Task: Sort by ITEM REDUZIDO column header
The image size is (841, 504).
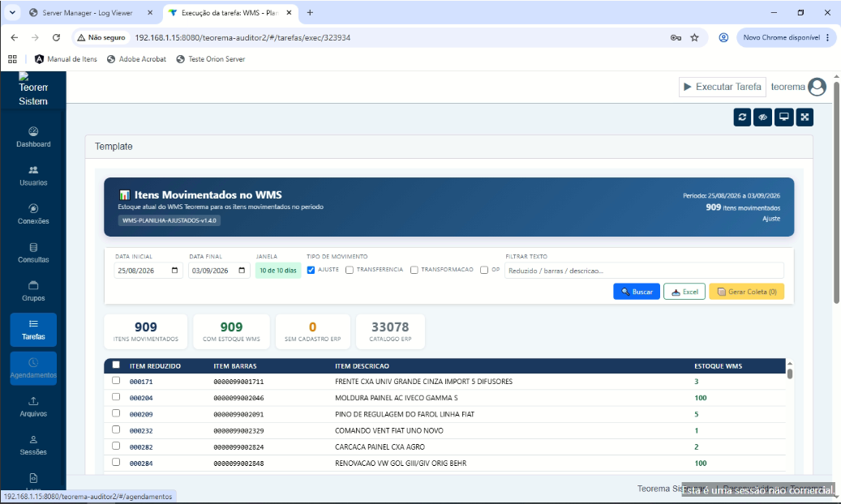Action: pos(155,366)
